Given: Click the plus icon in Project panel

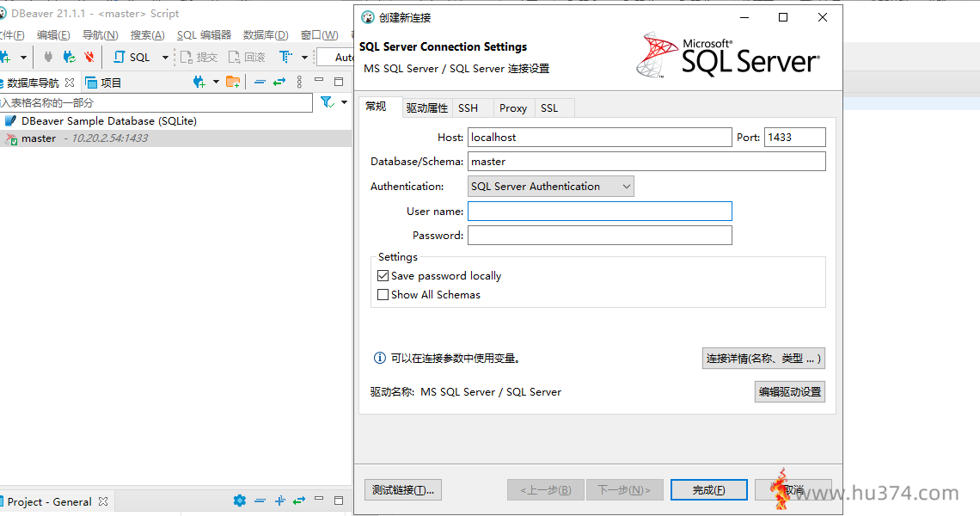Looking at the screenshot, I should (x=280, y=501).
